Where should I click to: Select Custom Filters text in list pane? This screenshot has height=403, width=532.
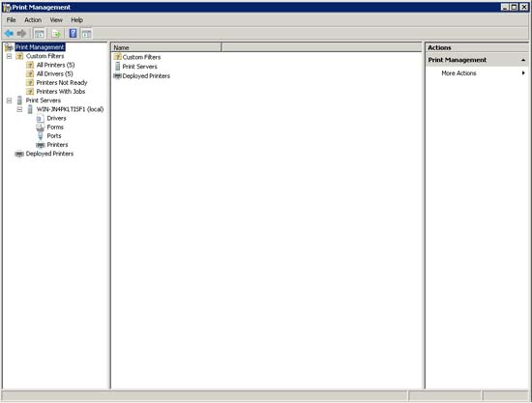pyautogui.click(x=141, y=57)
